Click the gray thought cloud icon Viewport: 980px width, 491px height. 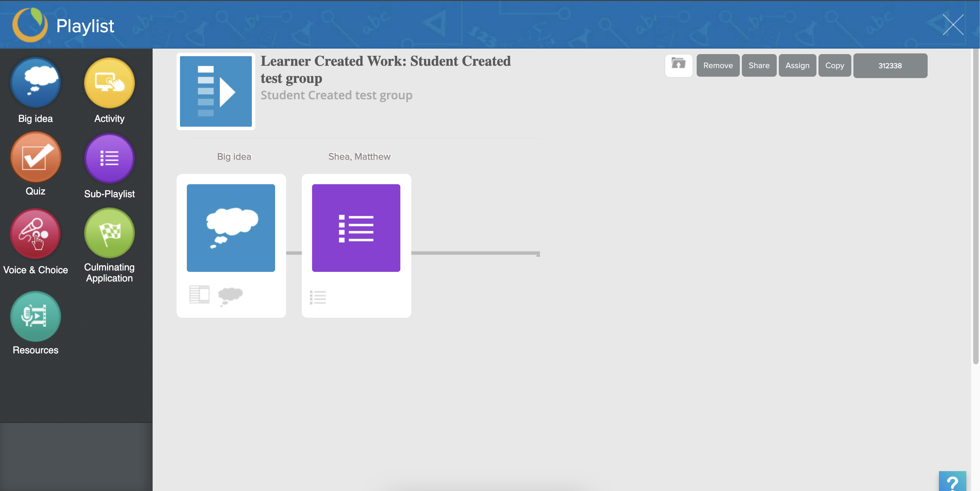[230, 295]
